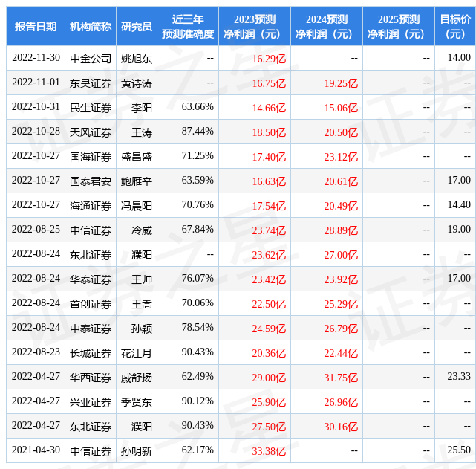Click accuracy value 76.07%
The image size is (476, 469).
(198, 279)
